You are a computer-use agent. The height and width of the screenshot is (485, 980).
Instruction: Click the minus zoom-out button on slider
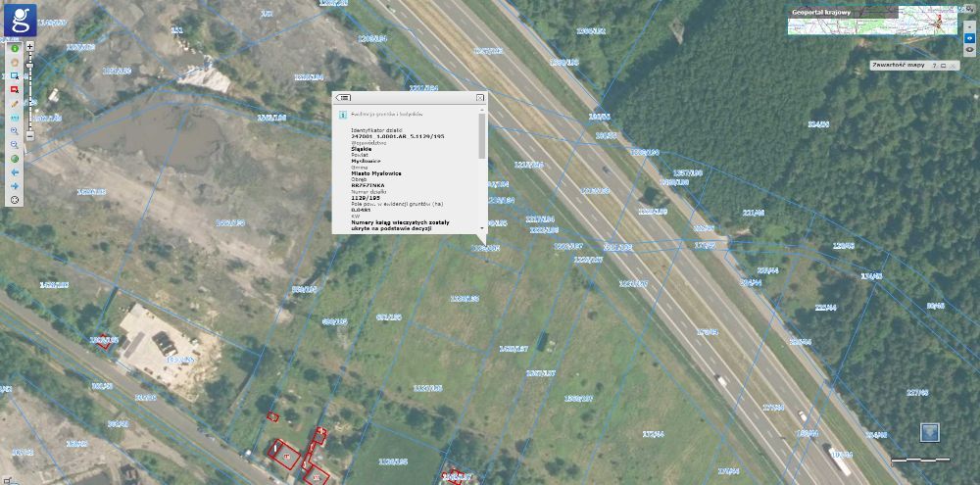30,135
